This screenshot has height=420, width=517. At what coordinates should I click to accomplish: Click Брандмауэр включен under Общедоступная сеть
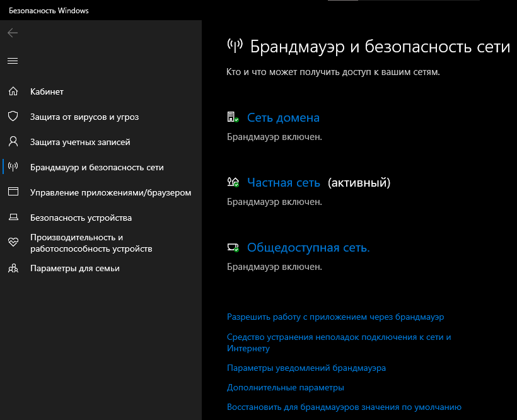click(274, 267)
